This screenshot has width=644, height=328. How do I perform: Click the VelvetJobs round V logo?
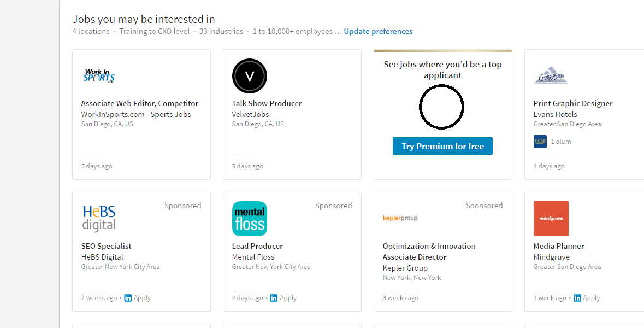(x=249, y=76)
